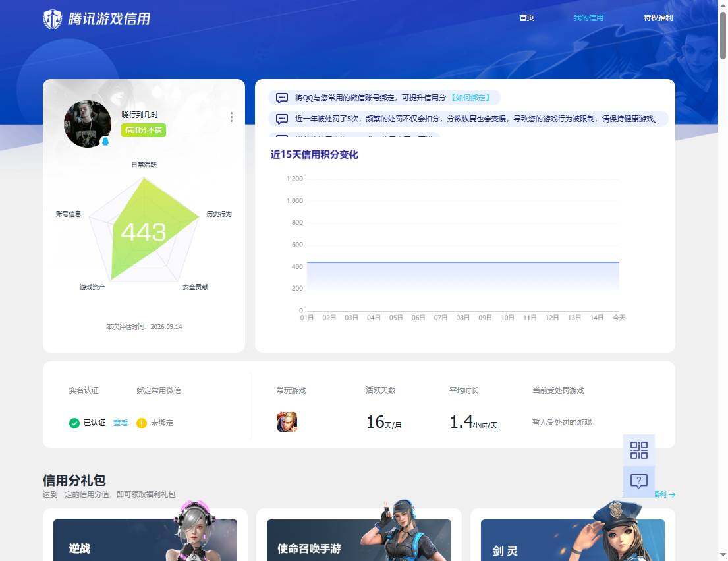Screen dimensions: 728x561
Task: Click the Tencent Game Credit shield logo
Action: click(x=53, y=19)
